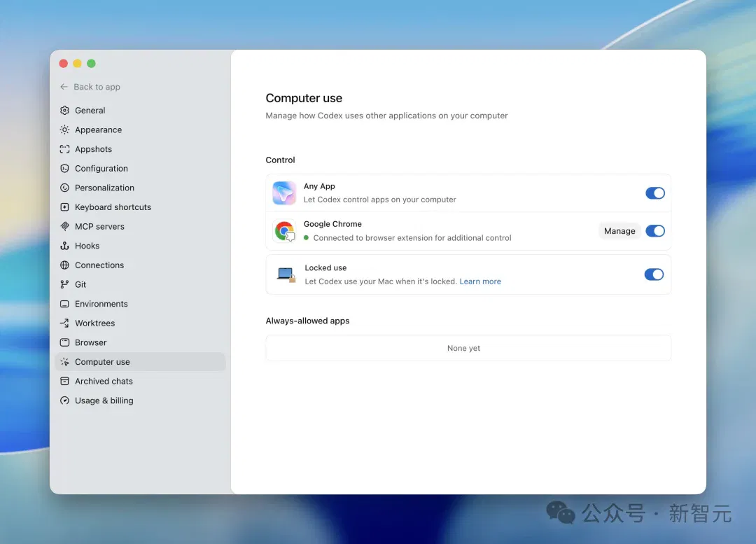
Task: Click the Always-allowed apps label
Action: (x=307, y=321)
